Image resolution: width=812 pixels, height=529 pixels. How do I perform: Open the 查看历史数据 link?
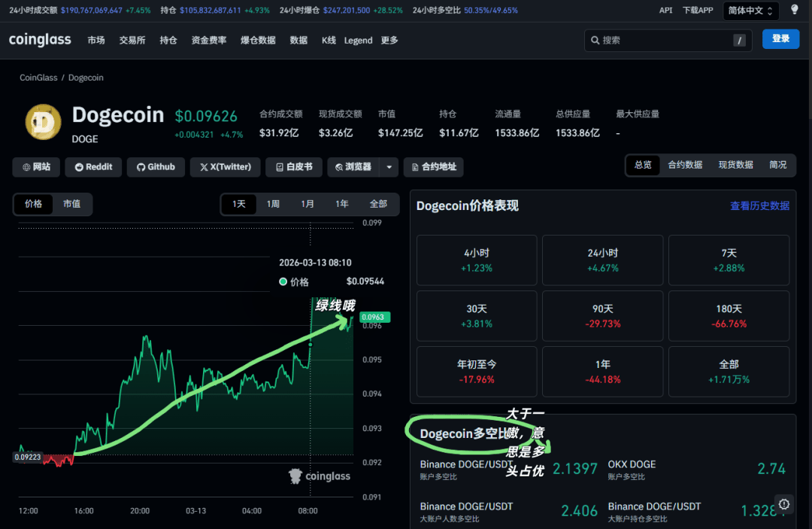click(x=759, y=205)
